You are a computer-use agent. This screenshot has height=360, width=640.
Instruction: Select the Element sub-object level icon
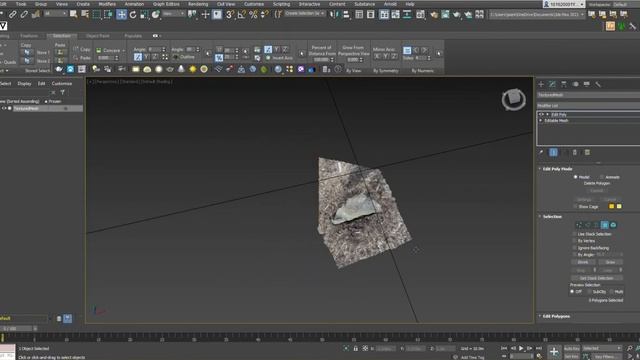pos(613,225)
